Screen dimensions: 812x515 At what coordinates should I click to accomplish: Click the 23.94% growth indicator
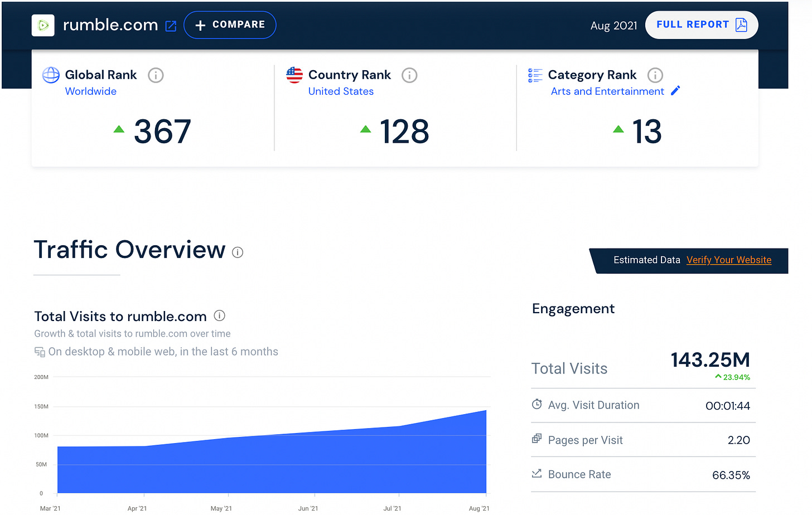[x=732, y=377]
